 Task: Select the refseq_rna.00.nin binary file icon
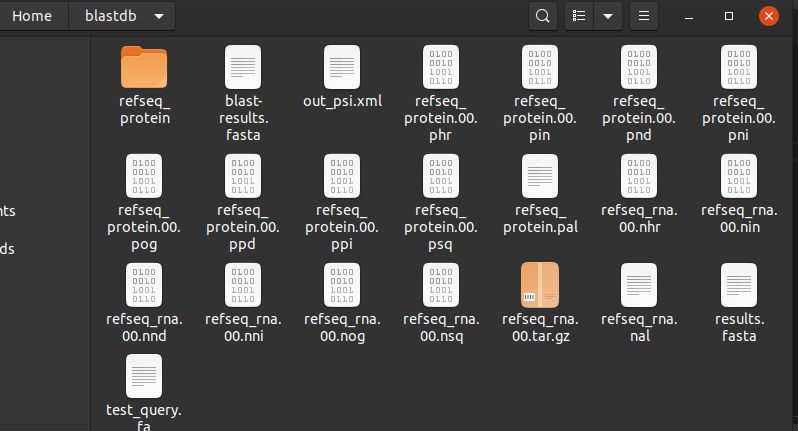click(739, 176)
